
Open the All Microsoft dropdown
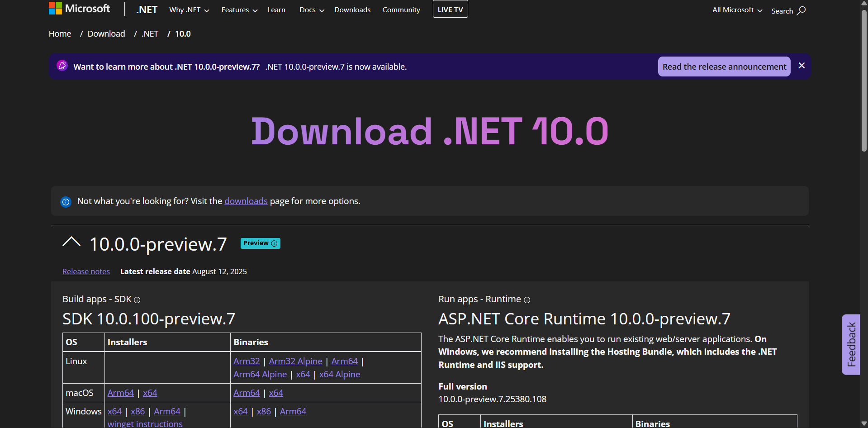point(737,10)
